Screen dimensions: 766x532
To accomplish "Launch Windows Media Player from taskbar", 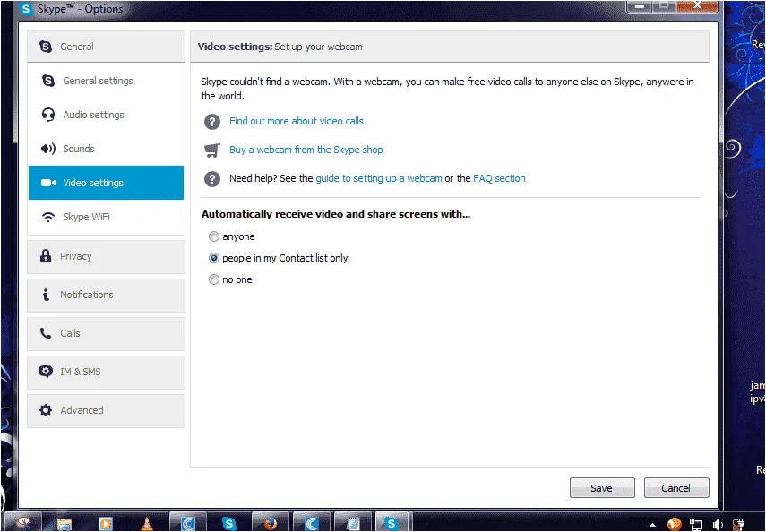I will [105, 524].
